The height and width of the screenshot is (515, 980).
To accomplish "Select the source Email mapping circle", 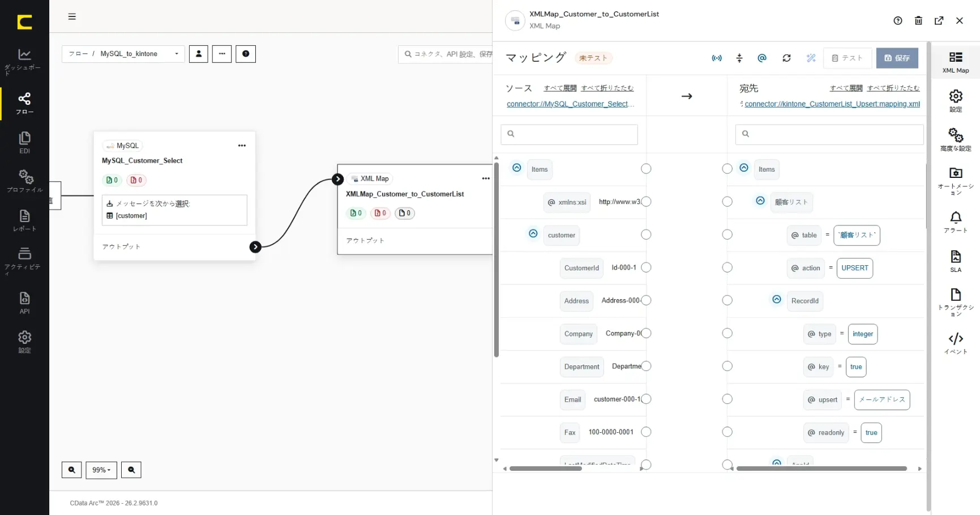I will 646,399.
